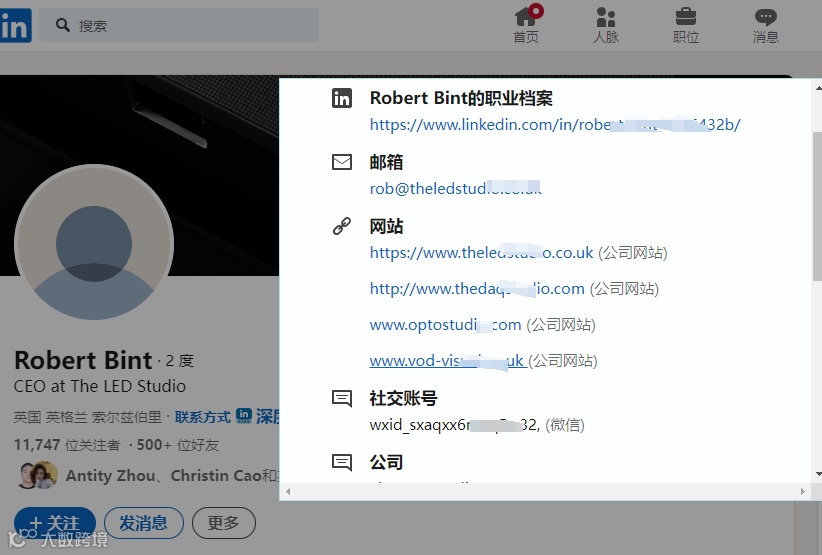Open the theledstudio.co.uk company website link
The image size is (822, 555).
[x=481, y=253]
